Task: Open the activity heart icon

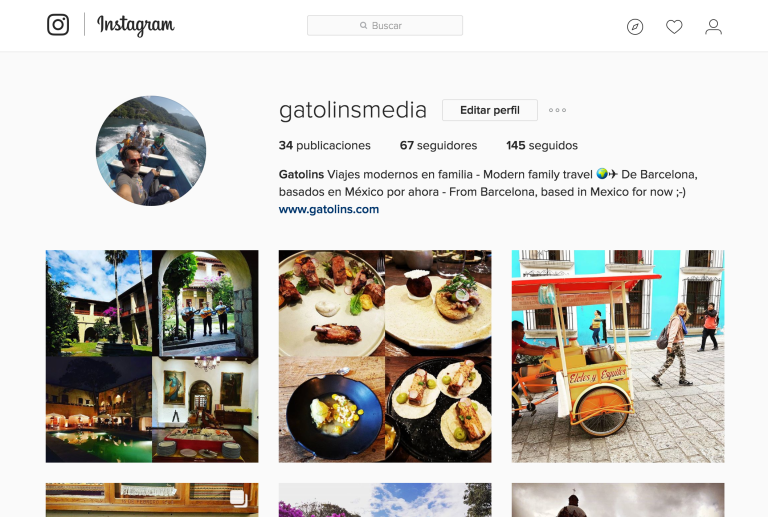Action: coord(674,26)
